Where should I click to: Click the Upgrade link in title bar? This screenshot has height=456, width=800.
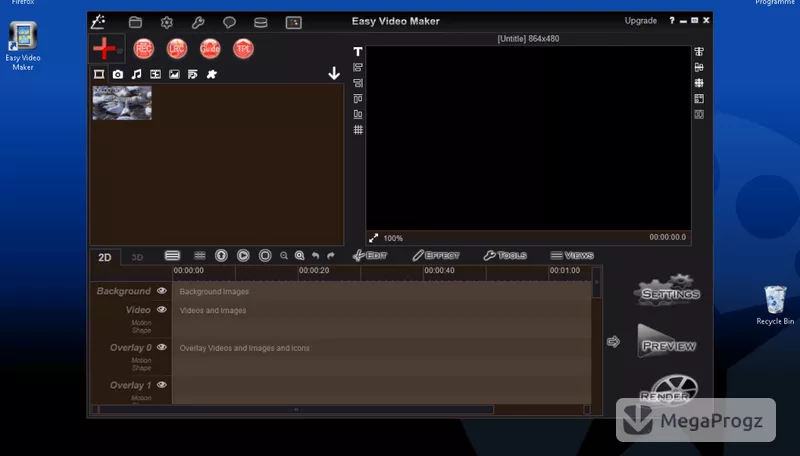641,21
